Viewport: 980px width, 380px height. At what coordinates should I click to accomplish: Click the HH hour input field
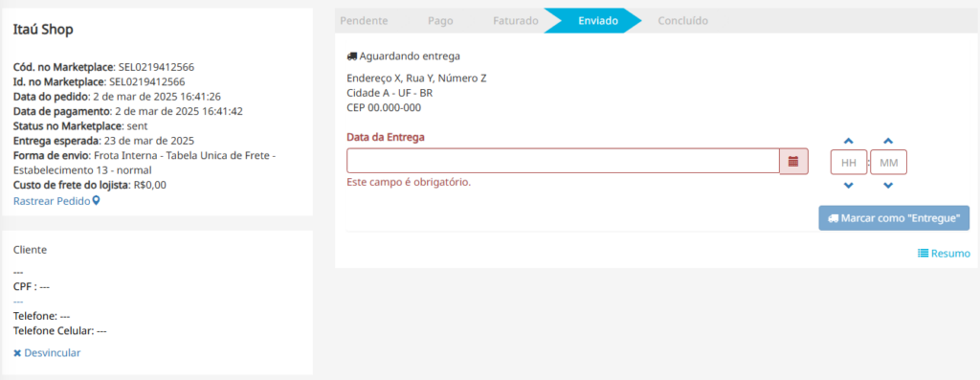pos(849,163)
